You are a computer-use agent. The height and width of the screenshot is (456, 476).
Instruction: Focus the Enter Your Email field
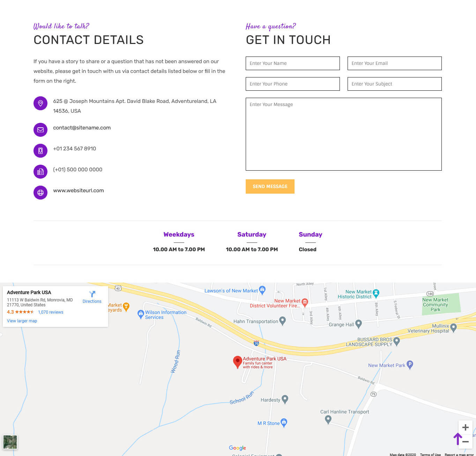[394, 63]
